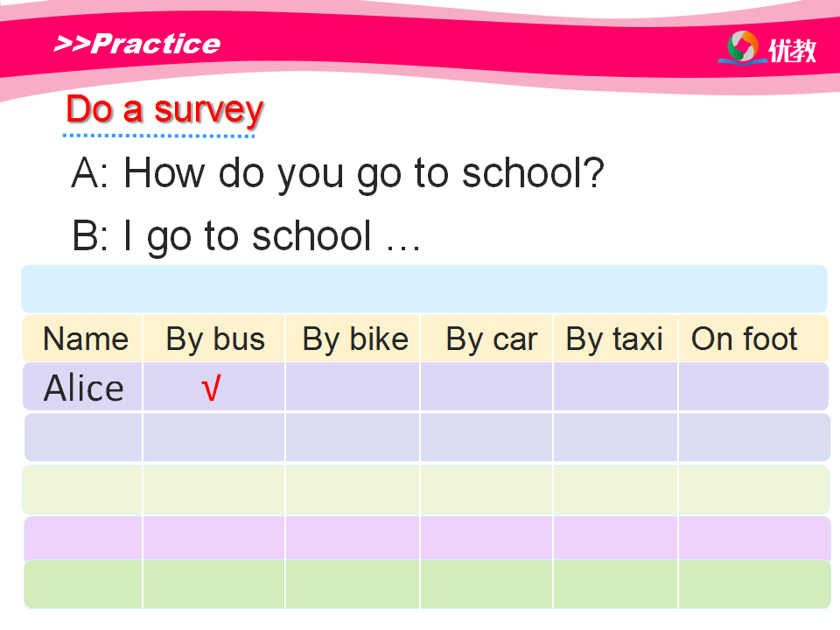This screenshot has width=840, height=630.
Task: Tick the By bike cell in Alice's row
Action: pos(353,388)
